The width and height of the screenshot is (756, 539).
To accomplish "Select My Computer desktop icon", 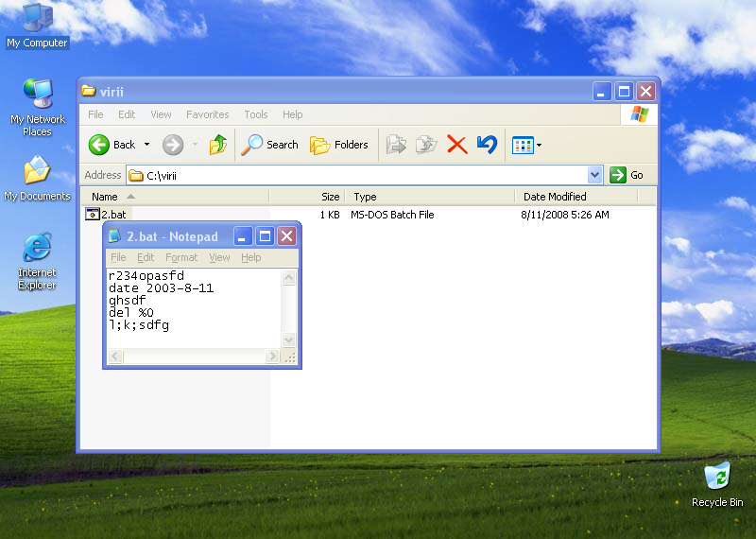I will 37,26.
